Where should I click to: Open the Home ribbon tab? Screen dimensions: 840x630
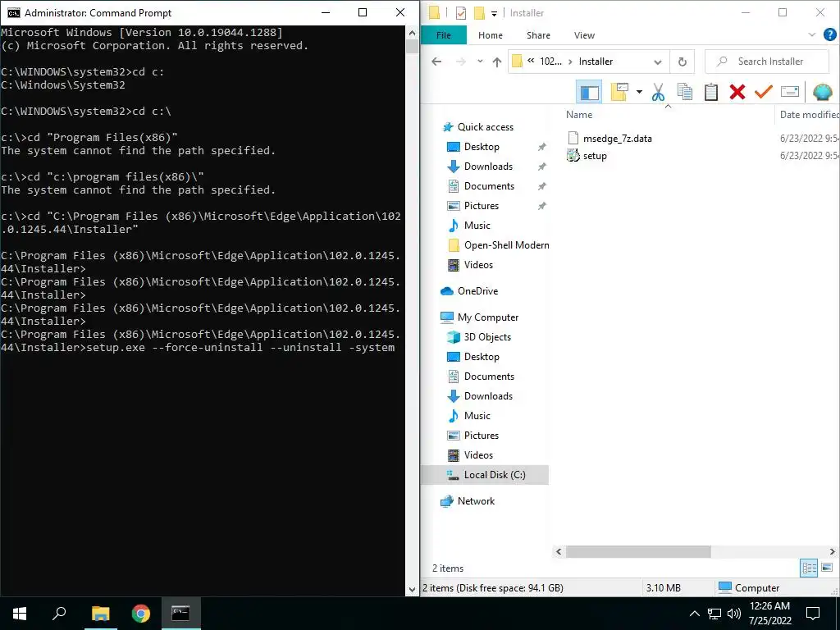click(x=491, y=35)
